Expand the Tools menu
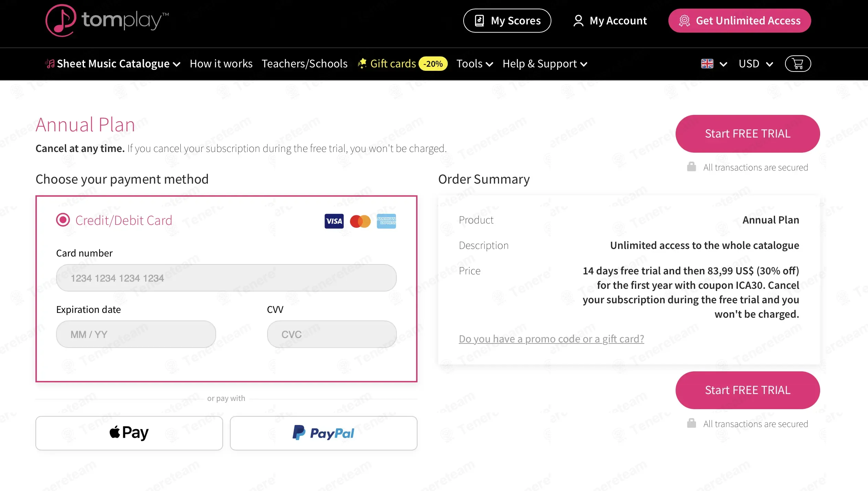 pyautogui.click(x=474, y=64)
